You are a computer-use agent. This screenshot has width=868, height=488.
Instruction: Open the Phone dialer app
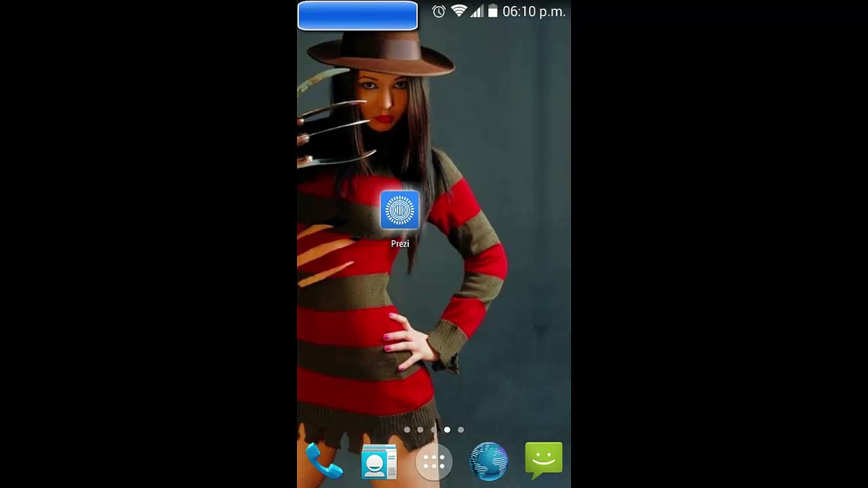click(x=324, y=462)
